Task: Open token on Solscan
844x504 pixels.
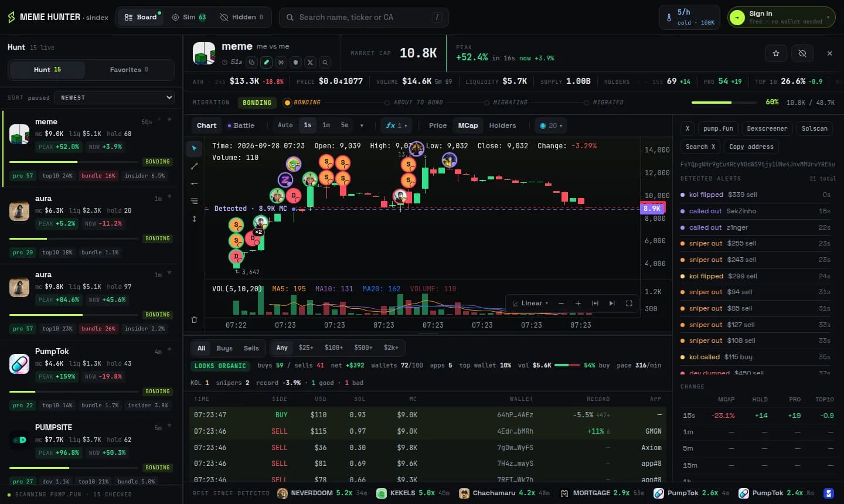Action: tap(815, 128)
